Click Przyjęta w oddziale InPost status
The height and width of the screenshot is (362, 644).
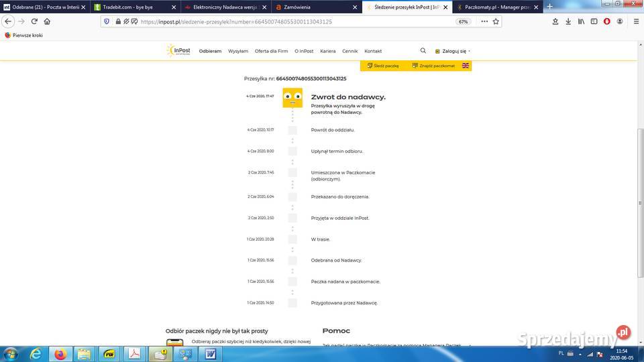click(340, 219)
